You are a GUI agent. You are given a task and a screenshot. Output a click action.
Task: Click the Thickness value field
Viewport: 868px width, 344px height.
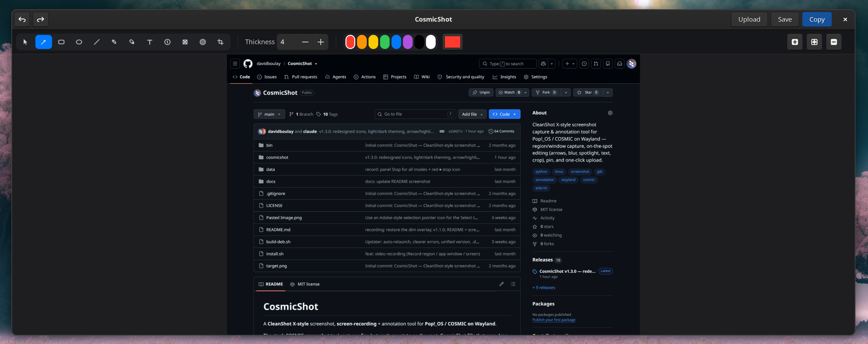[287, 42]
